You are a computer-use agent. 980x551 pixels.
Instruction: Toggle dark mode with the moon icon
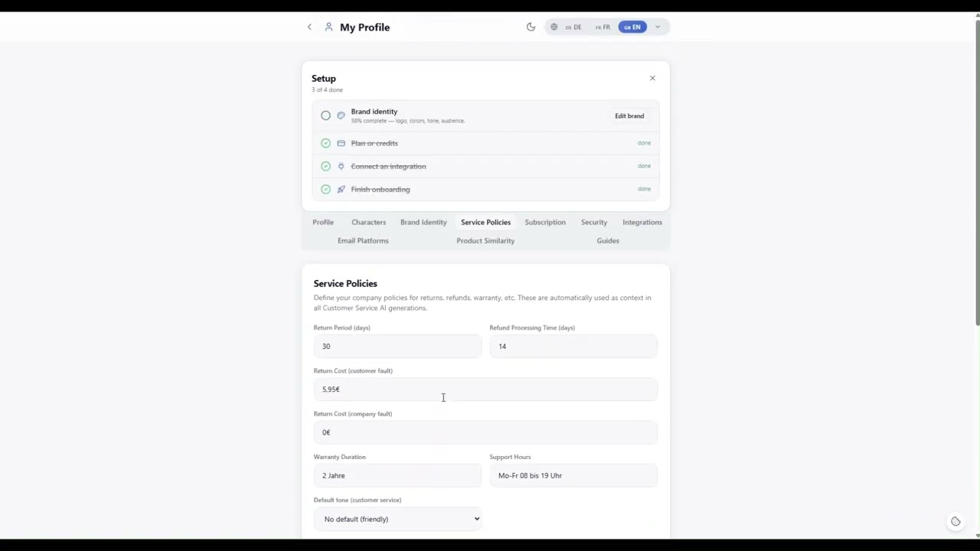pos(531,27)
